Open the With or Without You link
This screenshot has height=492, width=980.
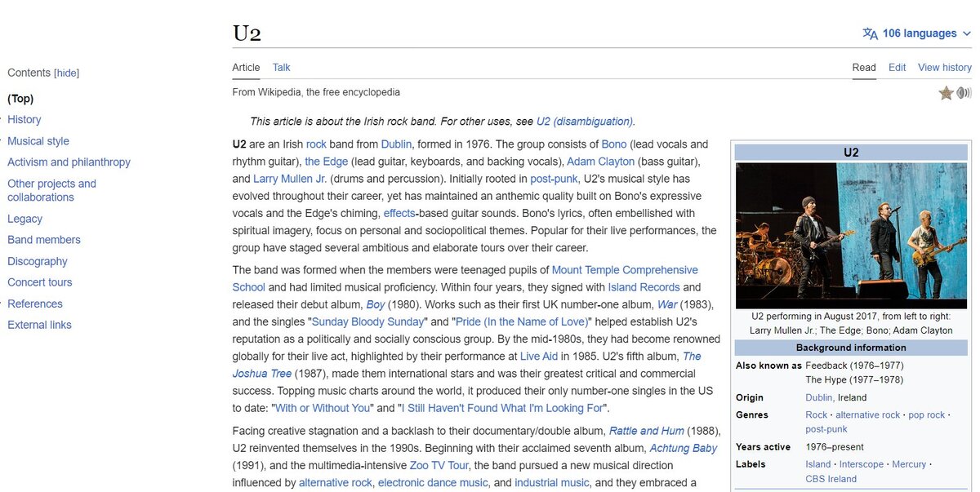coord(323,408)
